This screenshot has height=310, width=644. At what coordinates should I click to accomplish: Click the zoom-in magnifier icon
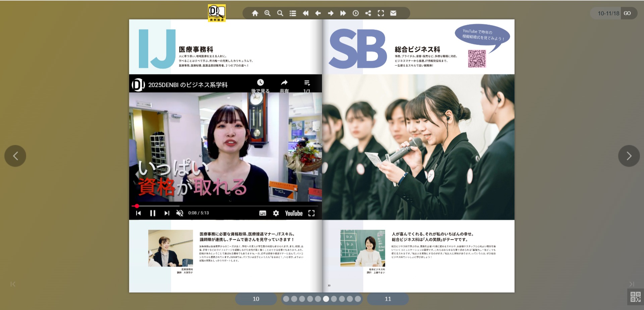click(x=267, y=13)
